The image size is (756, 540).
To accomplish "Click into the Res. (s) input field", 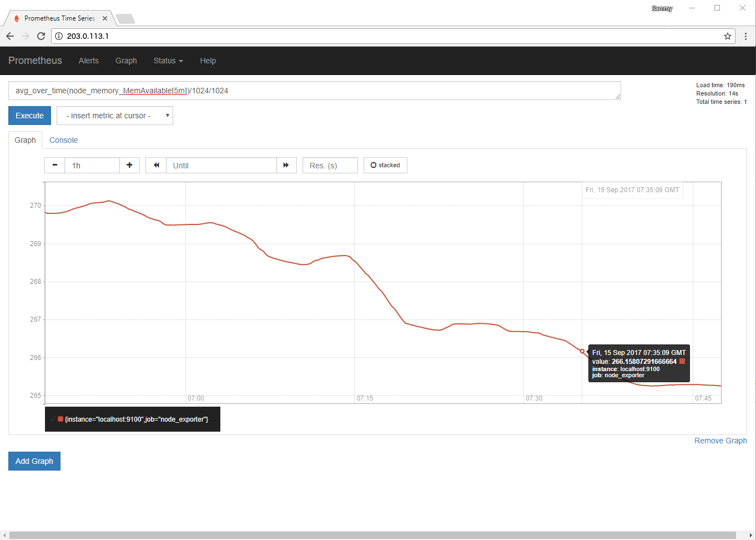I will 330,166.
